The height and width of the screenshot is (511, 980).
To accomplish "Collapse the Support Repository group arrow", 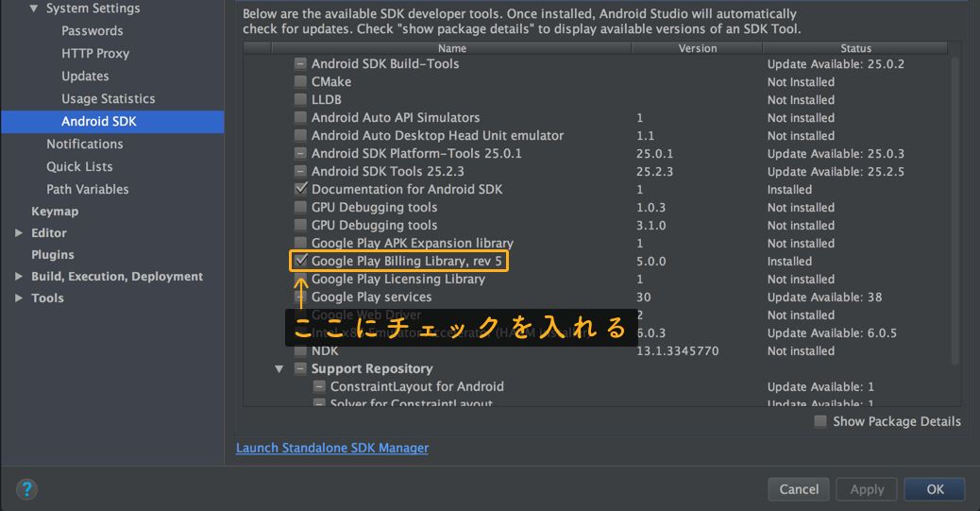I will 279,369.
